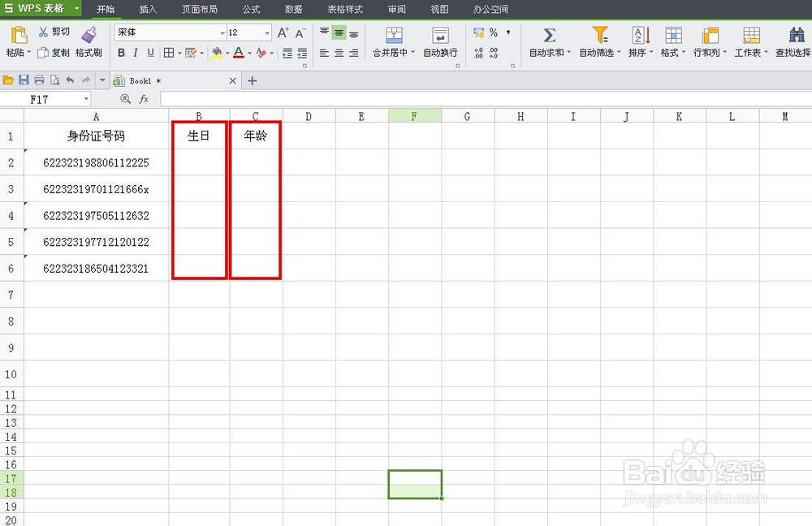
Task: Expand the Paste options arrow
Action: point(29,52)
